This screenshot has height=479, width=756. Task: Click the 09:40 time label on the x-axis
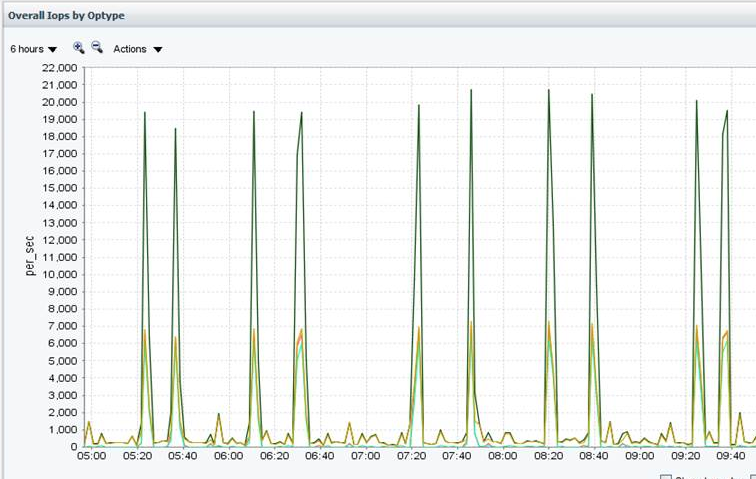pos(731,455)
